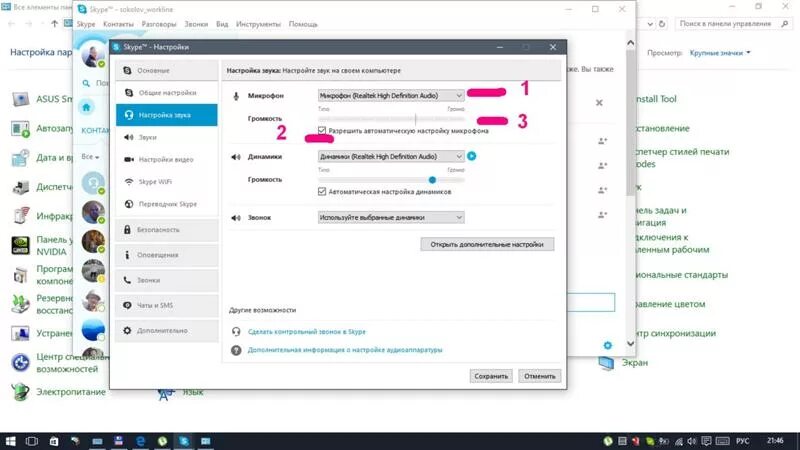The image size is (800, 450).
Task: Click Skype home icon
Action: [86, 107]
